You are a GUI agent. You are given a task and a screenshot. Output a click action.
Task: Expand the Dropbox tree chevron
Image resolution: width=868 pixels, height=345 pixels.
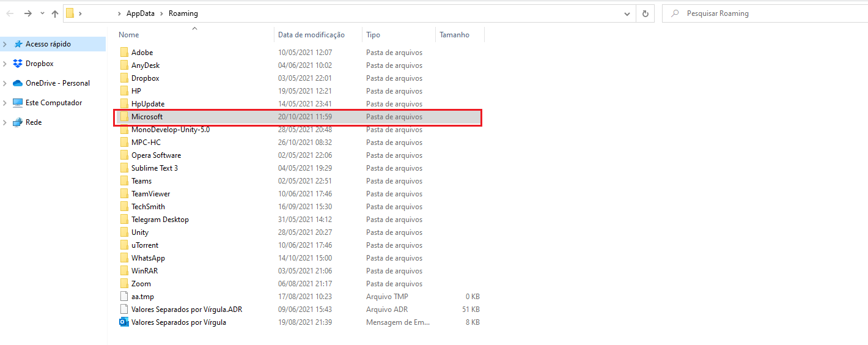pos(5,64)
